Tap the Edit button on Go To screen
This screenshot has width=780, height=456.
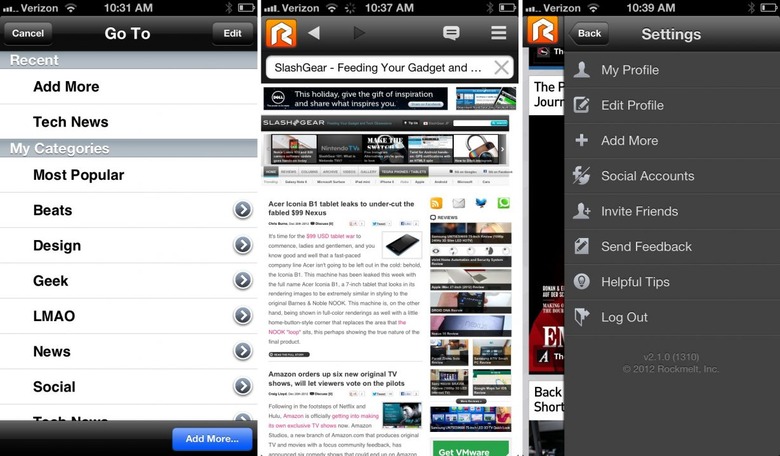tap(232, 33)
